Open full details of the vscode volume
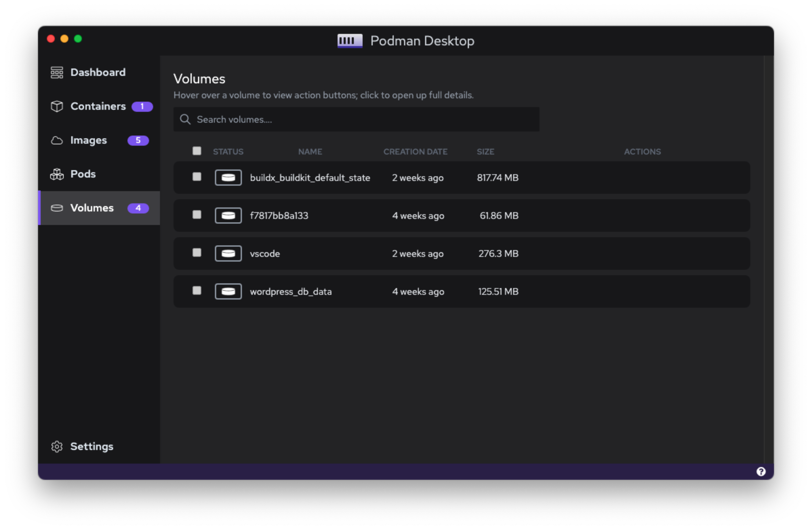The width and height of the screenshot is (812, 530). click(265, 253)
